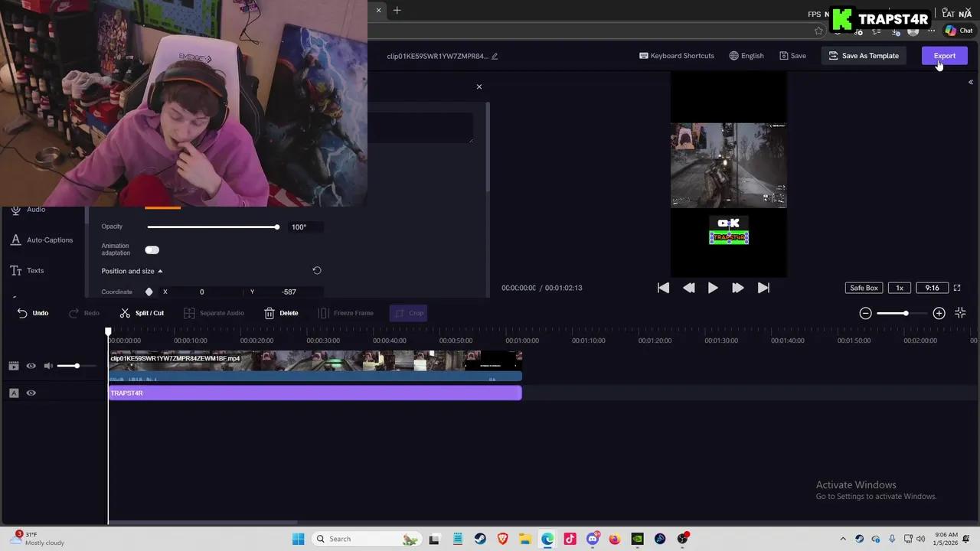Open the English language selector

[x=746, y=56]
